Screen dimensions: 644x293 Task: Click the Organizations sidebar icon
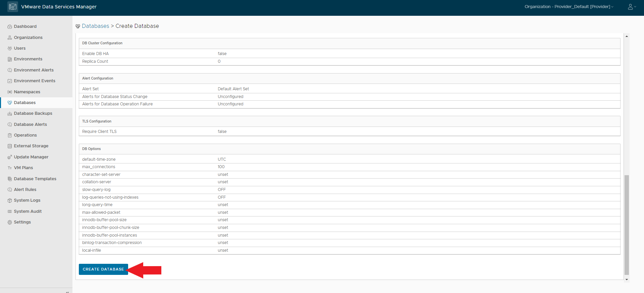point(10,38)
